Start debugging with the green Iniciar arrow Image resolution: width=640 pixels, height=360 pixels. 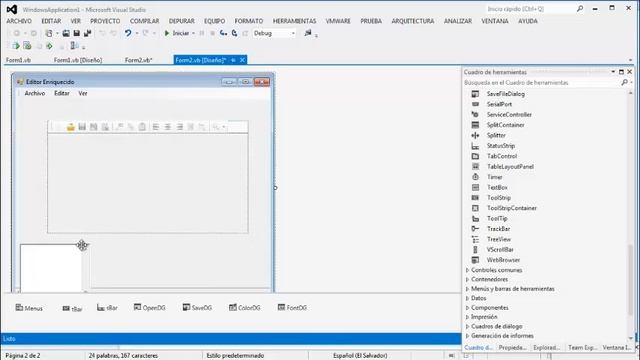click(x=167, y=33)
